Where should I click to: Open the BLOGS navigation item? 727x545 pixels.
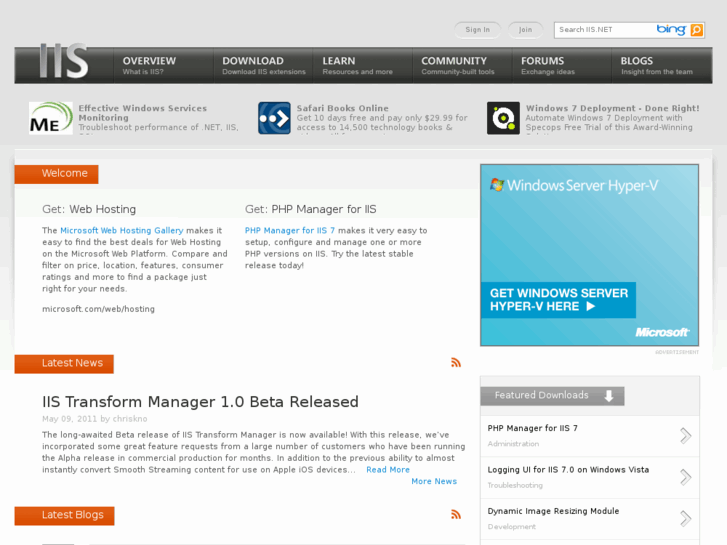click(x=662, y=65)
